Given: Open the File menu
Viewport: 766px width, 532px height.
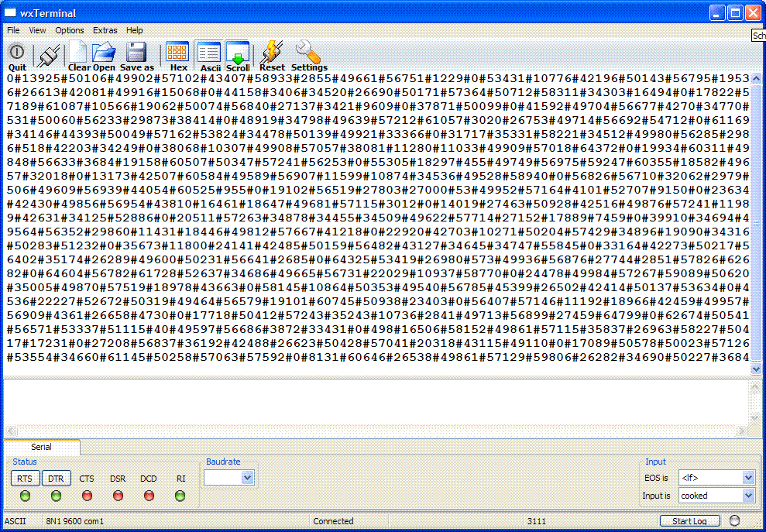Looking at the screenshot, I should [x=13, y=30].
